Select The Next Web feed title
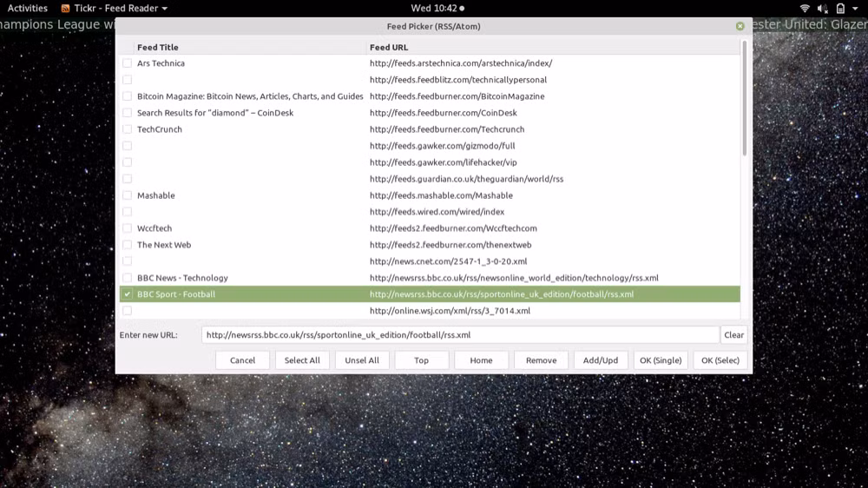This screenshot has height=488, width=868. click(x=164, y=245)
